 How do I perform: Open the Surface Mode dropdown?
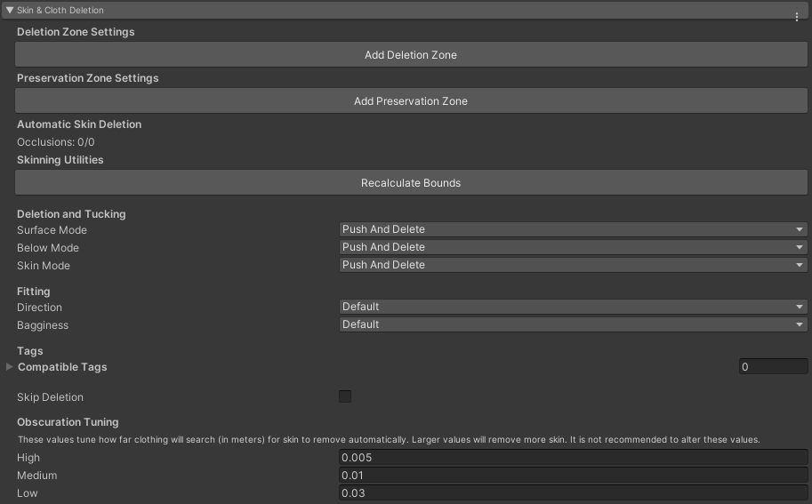tap(573, 229)
